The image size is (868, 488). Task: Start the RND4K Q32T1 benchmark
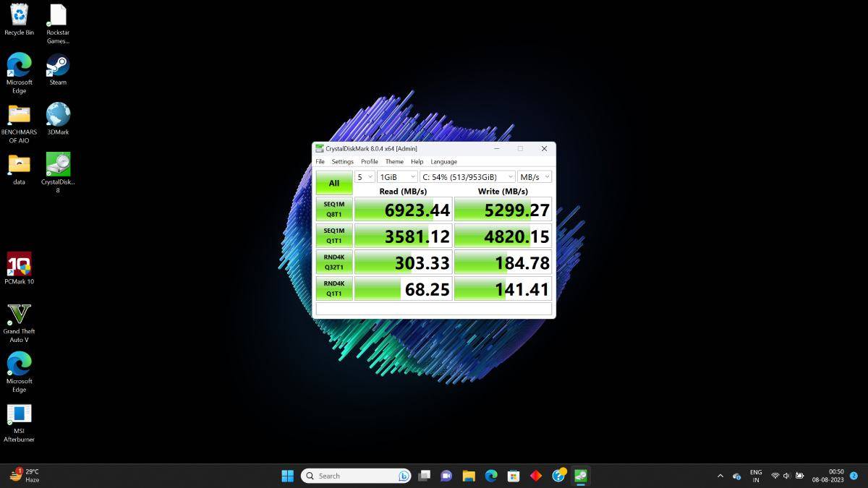pos(334,262)
